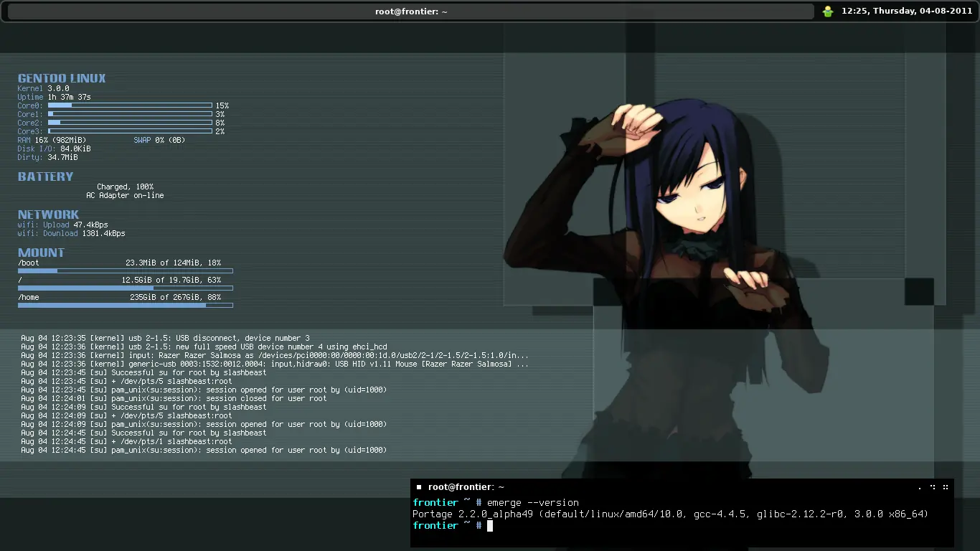Open the panel clock showing 12:25, Thursday
This screenshot has width=980, height=551.
click(907, 11)
